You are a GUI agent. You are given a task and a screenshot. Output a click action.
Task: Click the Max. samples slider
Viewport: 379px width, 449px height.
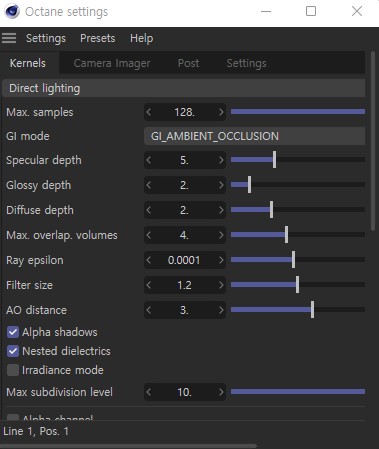coord(298,112)
